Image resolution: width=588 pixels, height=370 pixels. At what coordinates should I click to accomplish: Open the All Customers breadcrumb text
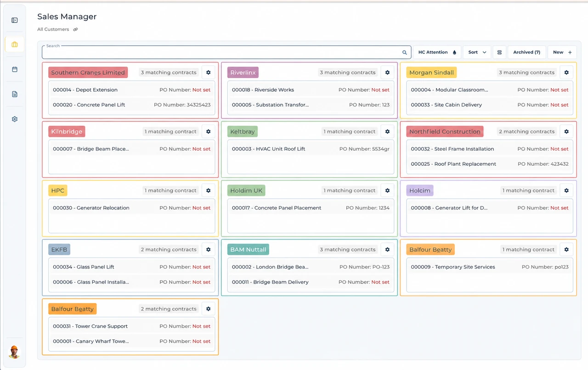coord(53,29)
